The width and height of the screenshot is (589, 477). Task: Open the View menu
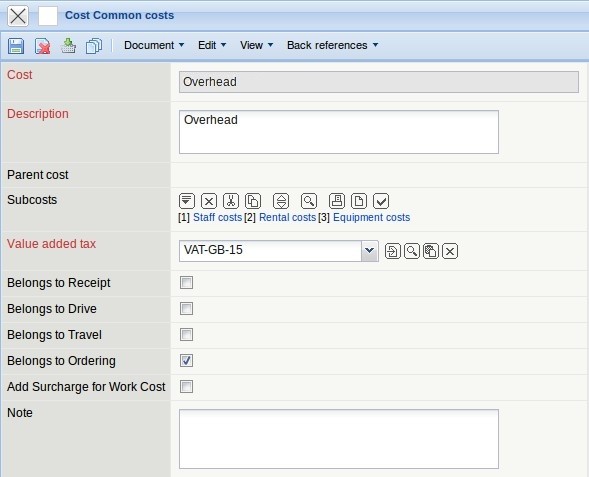click(x=257, y=45)
